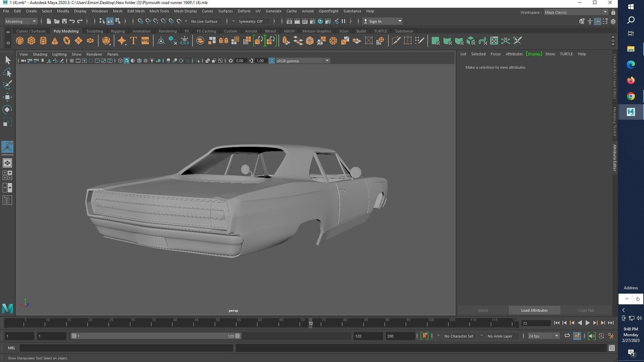Click the Open scene folder icon
Image resolution: width=644 pixels, height=362 pixels.
coord(57,21)
